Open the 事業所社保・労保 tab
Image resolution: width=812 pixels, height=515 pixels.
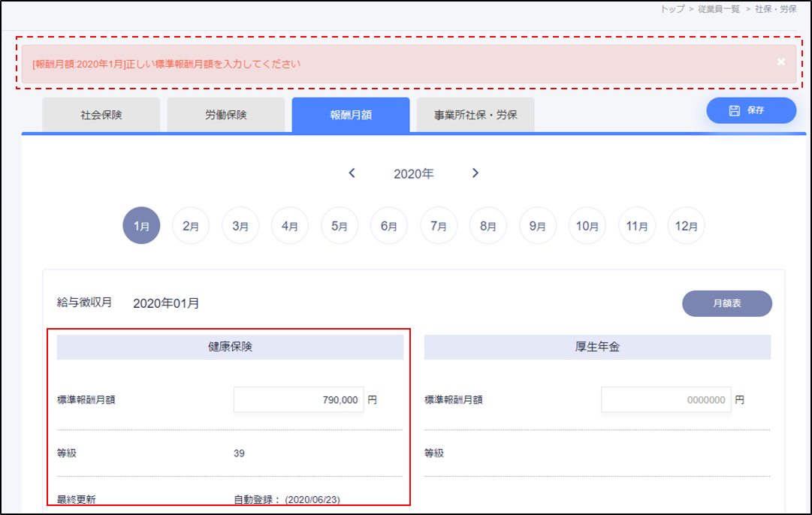point(475,116)
